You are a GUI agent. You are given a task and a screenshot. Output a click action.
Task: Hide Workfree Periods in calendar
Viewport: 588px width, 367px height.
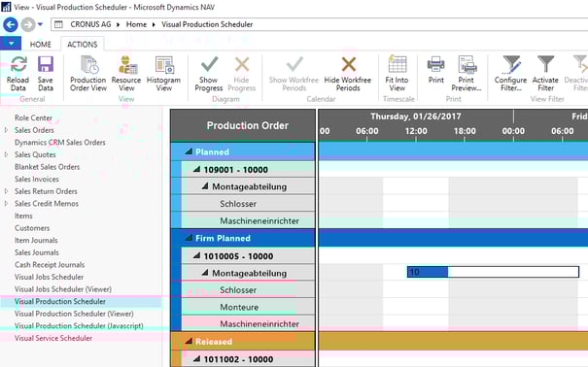pyautogui.click(x=348, y=74)
